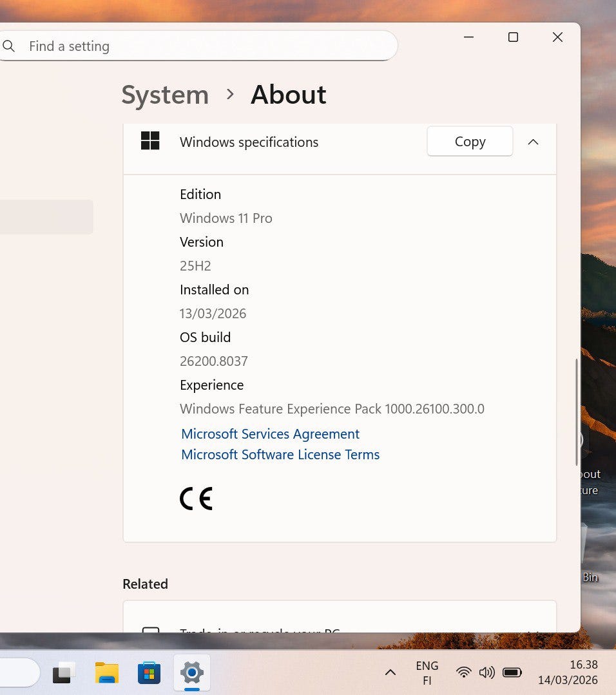The image size is (616, 695).
Task: Collapse the Windows specifications section
Action: click(x=533, y=142)
